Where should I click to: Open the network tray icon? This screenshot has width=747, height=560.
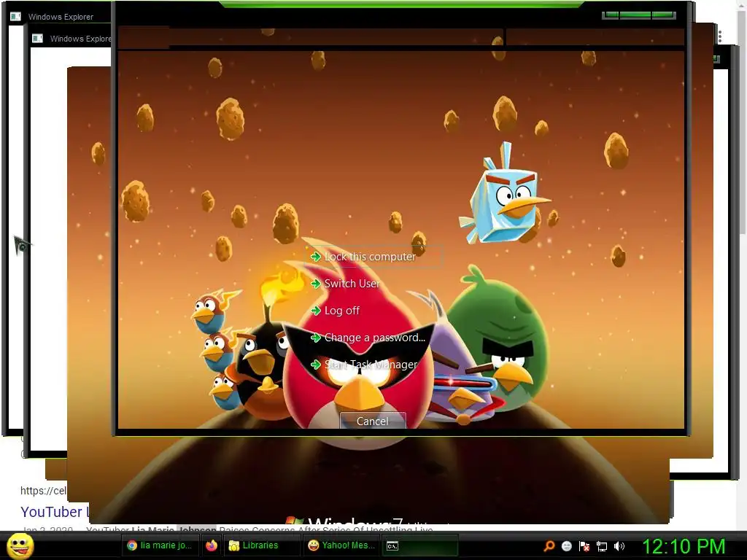point(602,547)
